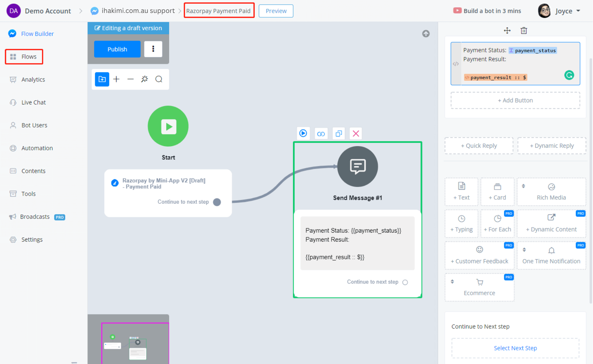Click the trash icon in the right panel
The height and width of the screenshot is (364, 593).
[x=523, y=31]
